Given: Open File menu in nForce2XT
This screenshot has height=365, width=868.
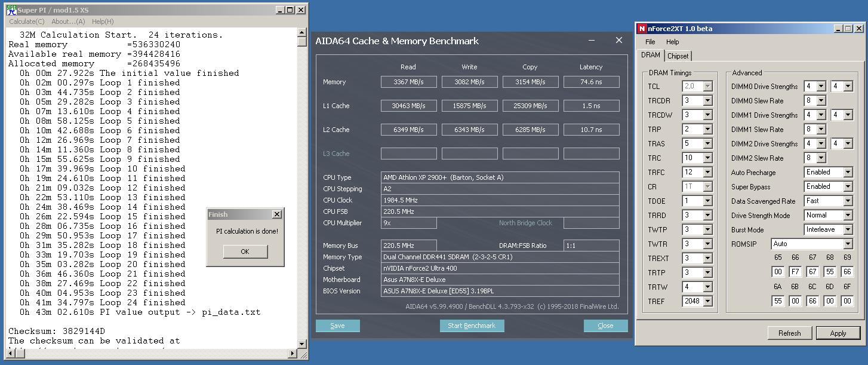Looking at the screenshot, I should 650,42.
